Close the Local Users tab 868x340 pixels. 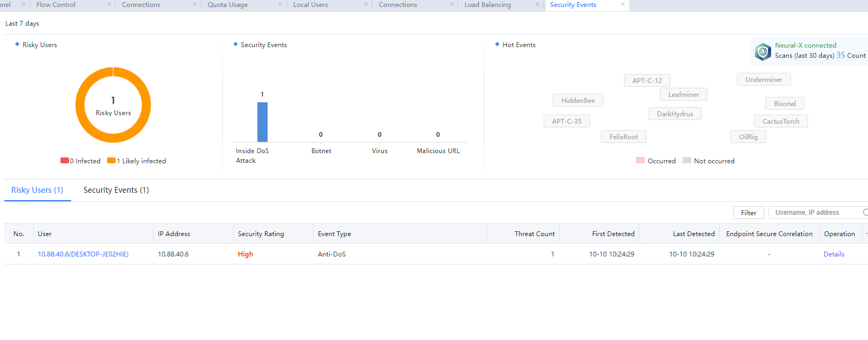coord(366,4)
